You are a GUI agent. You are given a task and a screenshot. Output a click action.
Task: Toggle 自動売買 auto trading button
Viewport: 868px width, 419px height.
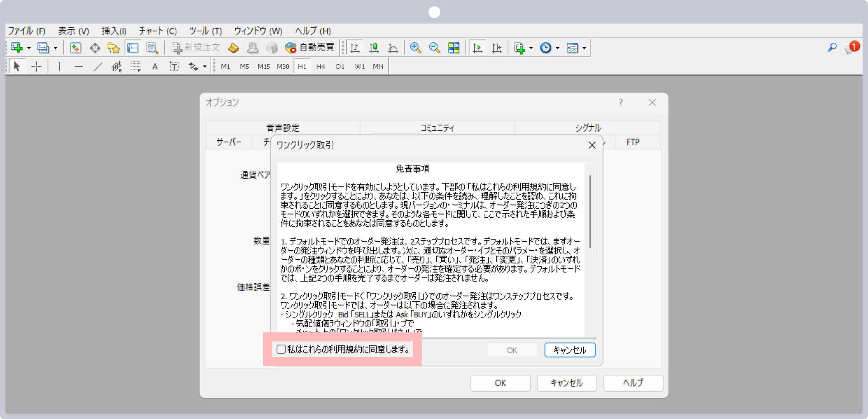coord(310,48)
